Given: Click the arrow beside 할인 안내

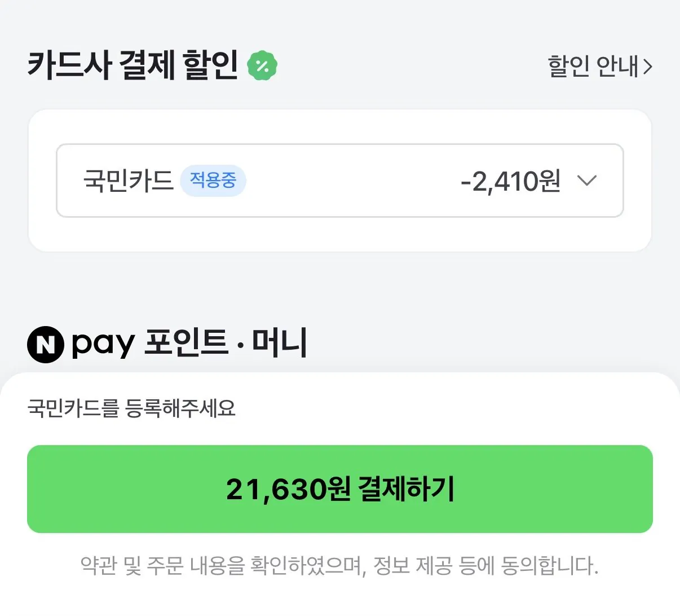Looking at the screenshot, I should coord(647,67).
